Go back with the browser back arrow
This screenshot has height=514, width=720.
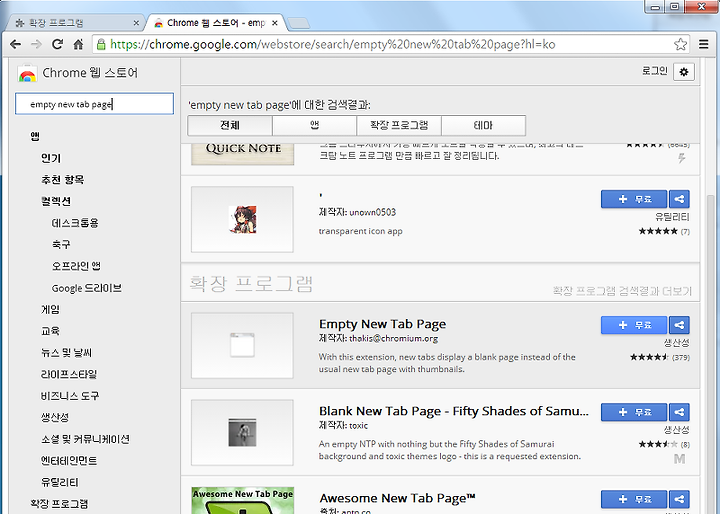(15, 45)
